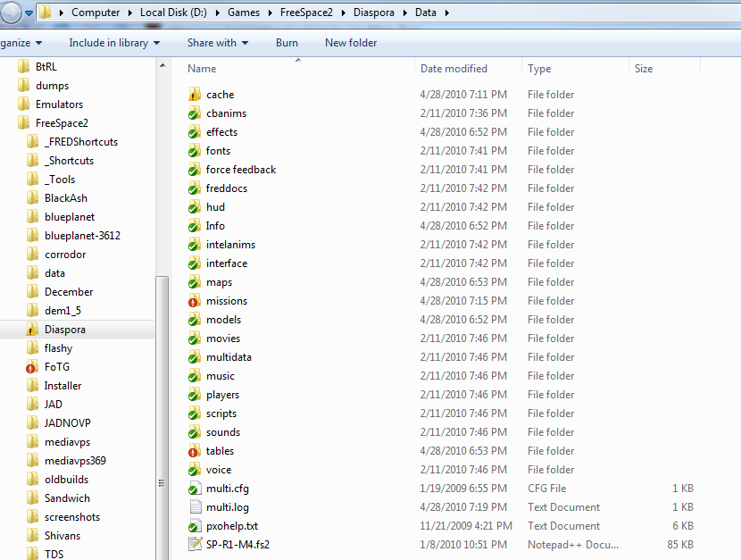Select the sounds folder icon

pos(195,432)
